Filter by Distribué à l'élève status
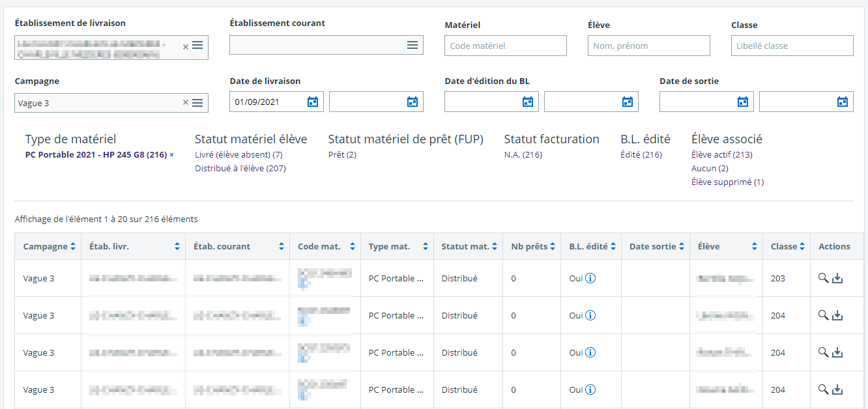Image resolution: width=868 pixels, height=409 pixels. (x=240, y=169)
